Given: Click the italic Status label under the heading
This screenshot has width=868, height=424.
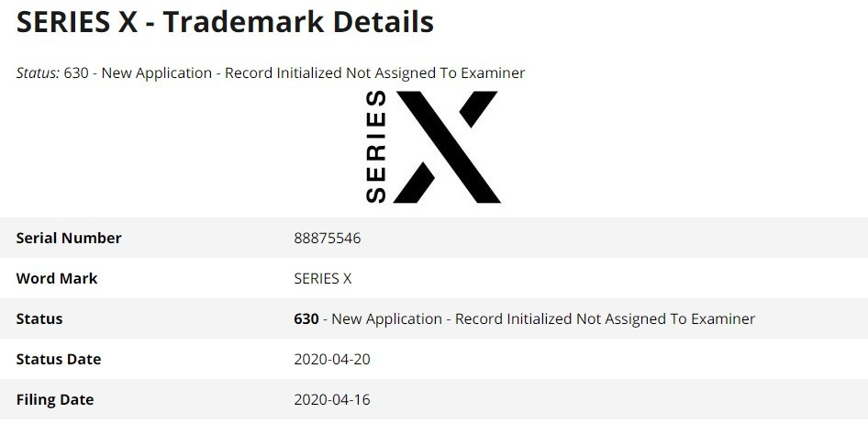Looking at the screenshot, I should coord(37,73).
